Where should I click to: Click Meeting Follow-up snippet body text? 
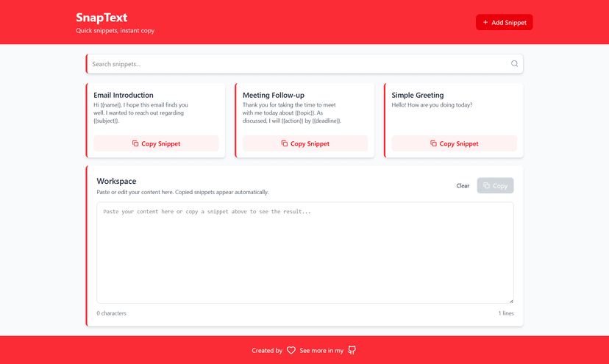tap(292, 113)
